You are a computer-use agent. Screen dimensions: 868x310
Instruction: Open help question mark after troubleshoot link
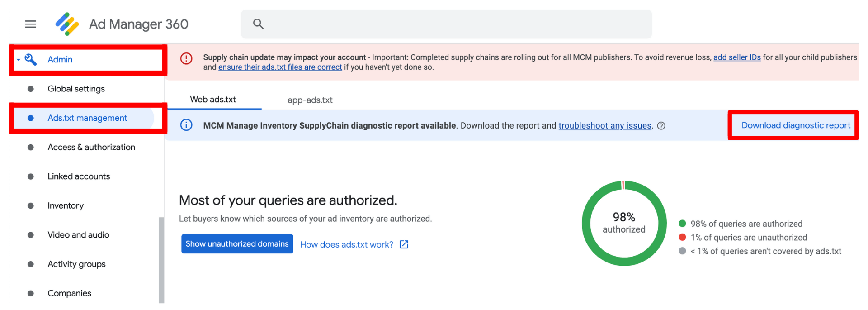tap(661, 126)
